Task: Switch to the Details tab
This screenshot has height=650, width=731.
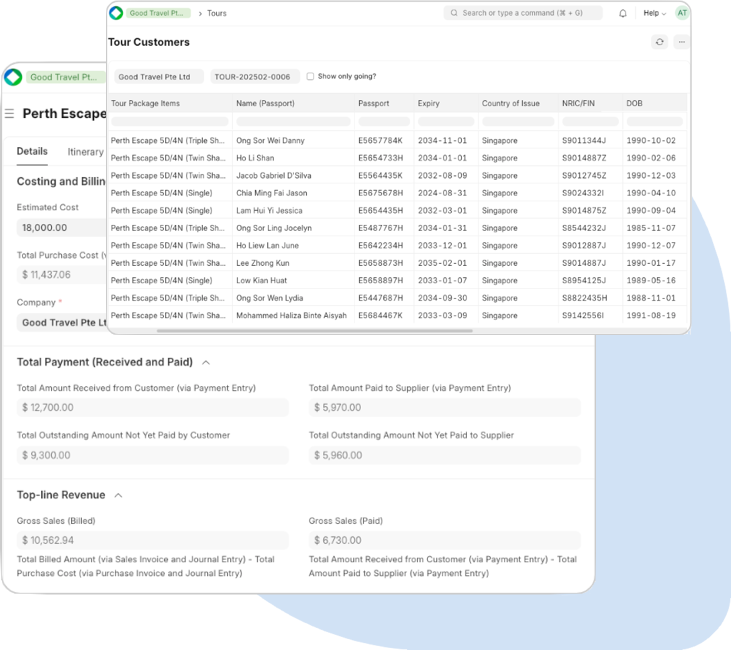Action: (32, 152)
